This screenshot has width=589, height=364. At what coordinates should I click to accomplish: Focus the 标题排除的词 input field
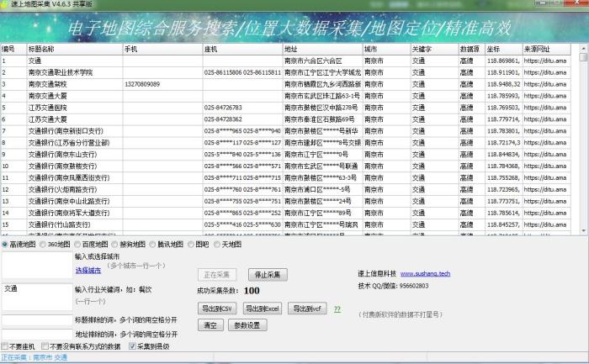pyautogui.click(x=37, y=320)
